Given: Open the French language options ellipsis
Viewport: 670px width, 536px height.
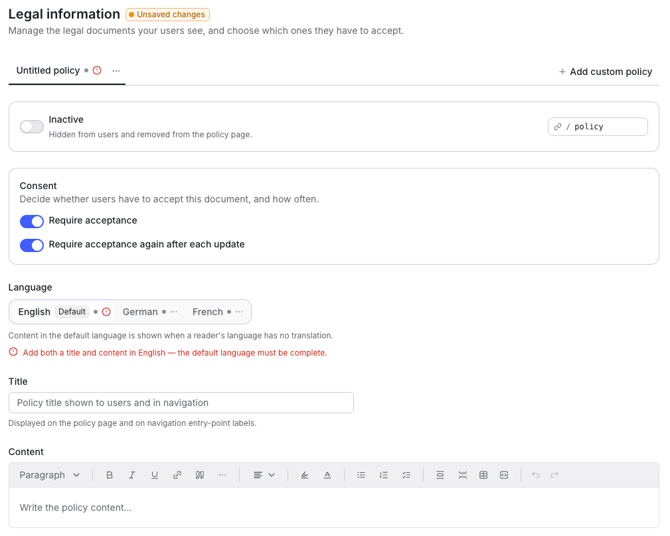Looking at the screenshot, I should (239, 312).
